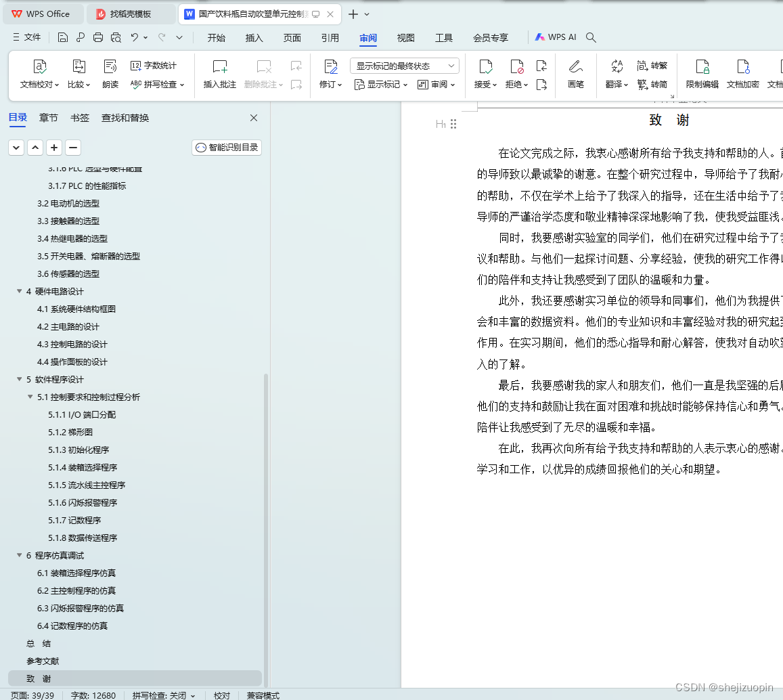
Task: Click the save document icon
Action: (x=62, y=37)
